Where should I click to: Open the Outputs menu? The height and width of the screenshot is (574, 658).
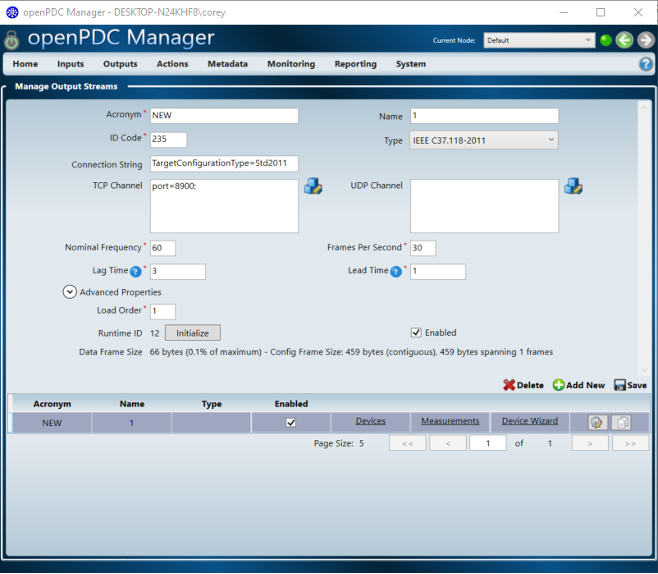120,64
